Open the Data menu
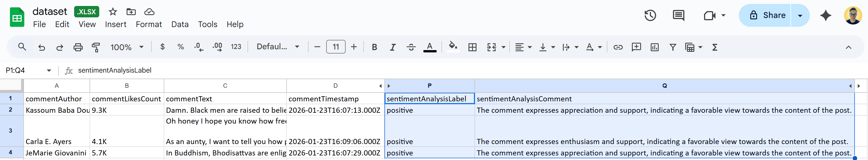This screenshot has width=868, height=160. coord(180,24)
